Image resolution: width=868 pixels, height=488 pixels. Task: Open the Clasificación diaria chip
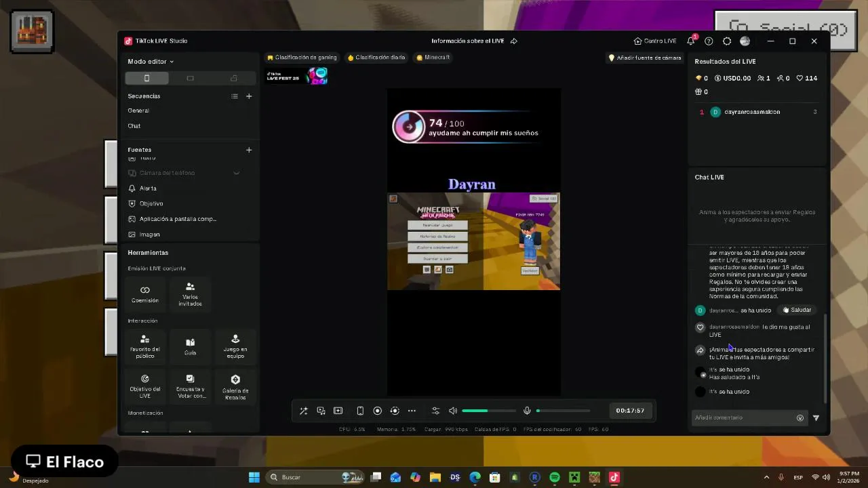376,58
